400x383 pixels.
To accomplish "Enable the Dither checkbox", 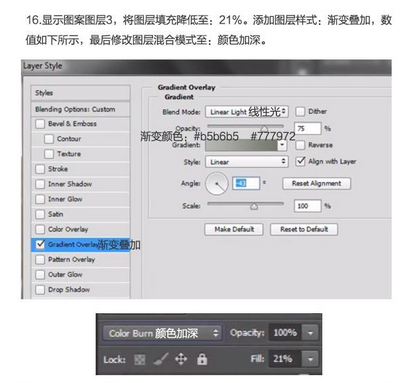I will [x=300, y=111].
